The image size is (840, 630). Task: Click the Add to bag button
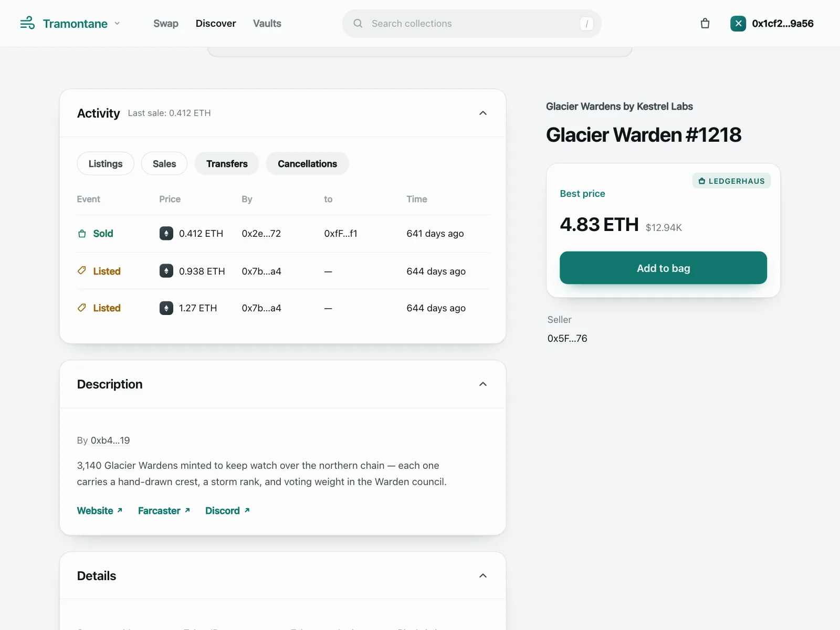pyautogui.click(x=663, y=268)
